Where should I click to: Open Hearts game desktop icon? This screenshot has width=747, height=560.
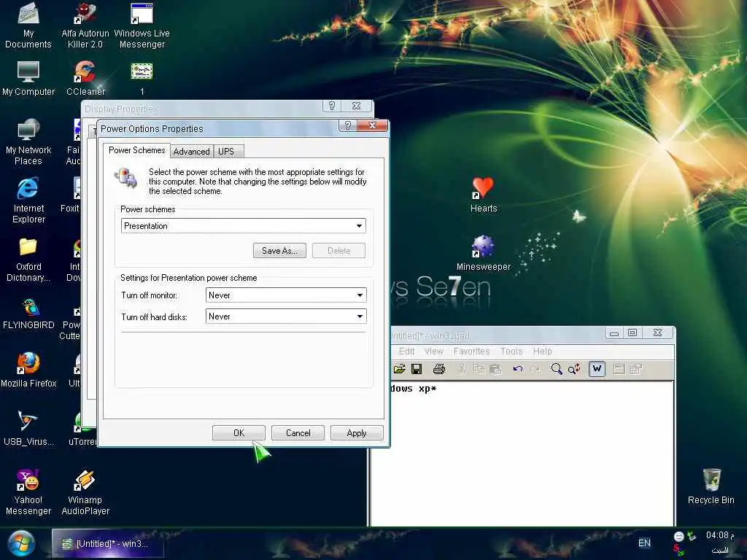pyautogui.click(x=484, y=195)
